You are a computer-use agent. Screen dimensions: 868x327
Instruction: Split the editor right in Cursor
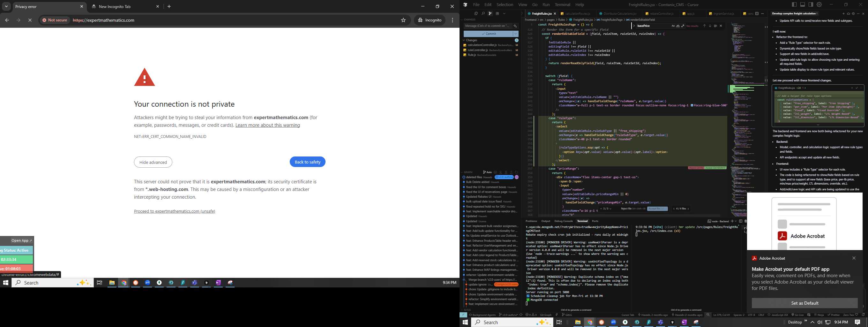[x=757, y=13]
